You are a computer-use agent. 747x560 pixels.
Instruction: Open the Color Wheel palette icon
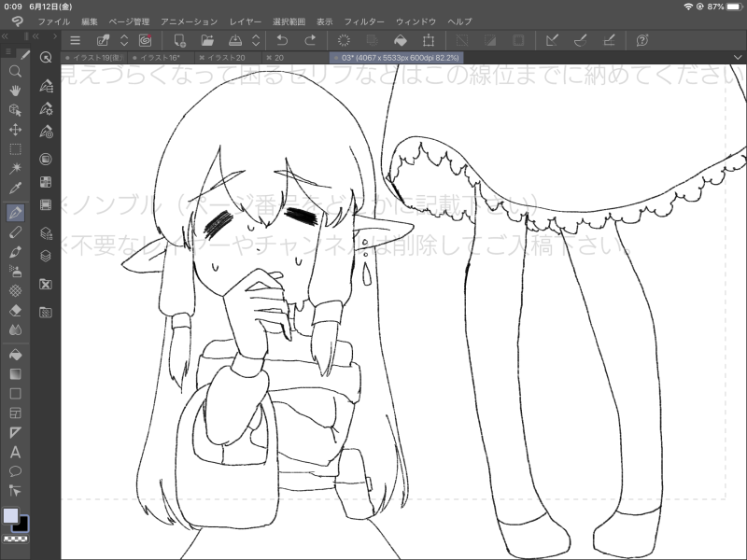[x=46, y=159]
